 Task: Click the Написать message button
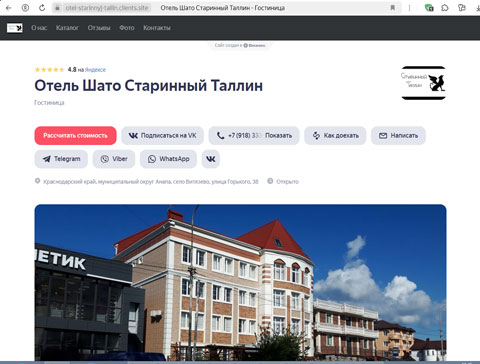click(x=398, y=136)
